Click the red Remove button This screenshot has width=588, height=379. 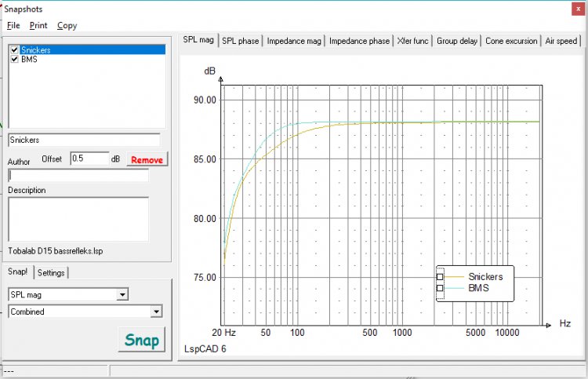(x=147, y=159)
